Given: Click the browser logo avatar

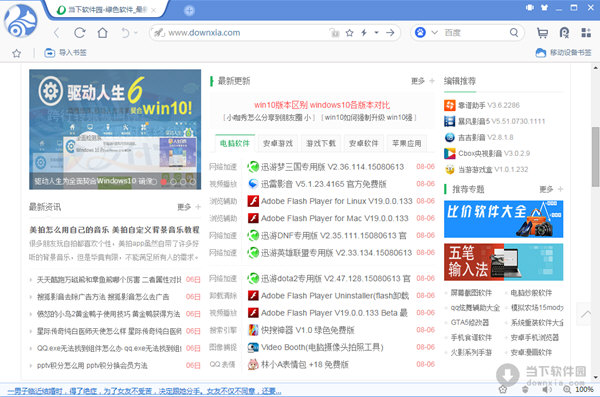Looking at the screenshot, I should 21,21.
